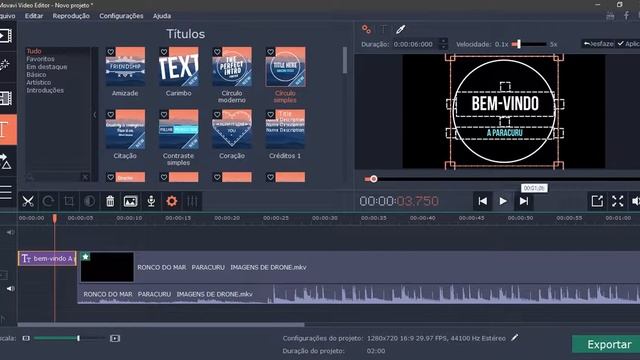
Task: Play the preview video
Action: point(503,201)
